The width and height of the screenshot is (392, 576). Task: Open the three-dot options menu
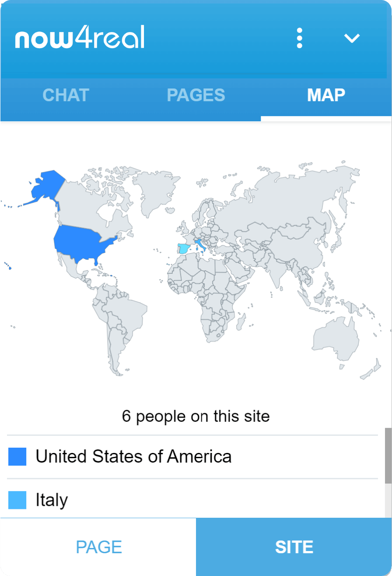pyautogui.click(x=299, y=38)
